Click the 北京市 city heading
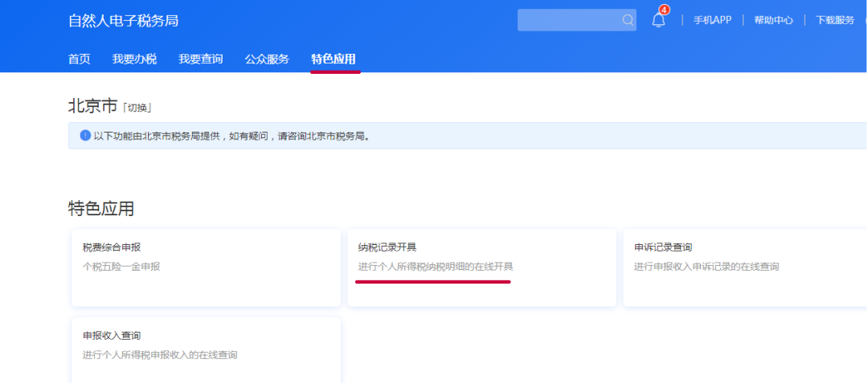This screenshot has width=868, height=392. click(92, 105)
